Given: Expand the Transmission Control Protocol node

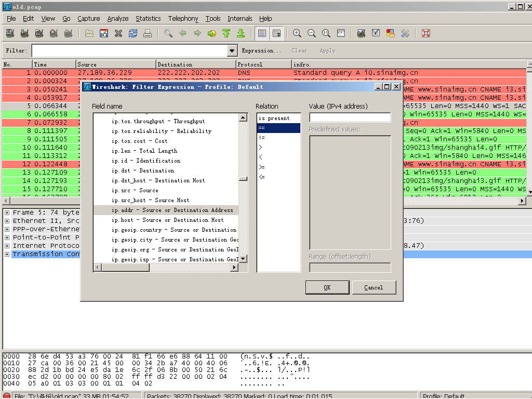Looking at the screenshot, I should (x=7, y=254).
